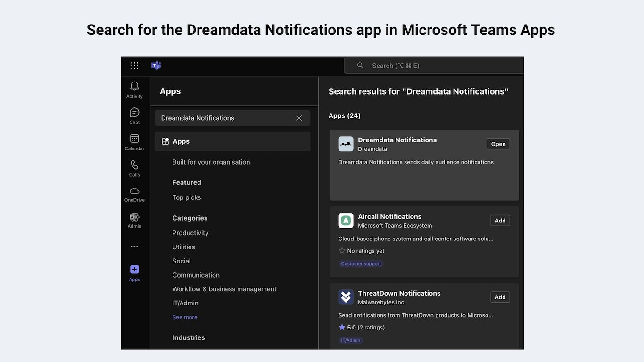Open the app launcher grid icon

[x=134, y=66]
